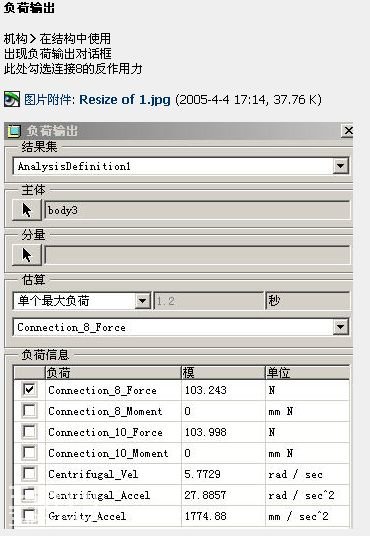Check the Gravity_Accel checkbox

[x=29, y=515]
